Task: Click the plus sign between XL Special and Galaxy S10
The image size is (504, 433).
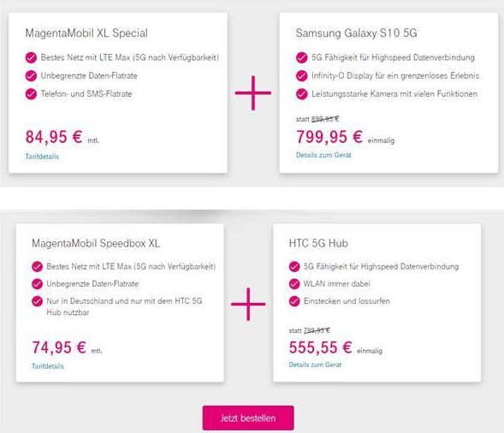Action: [253, 93]
